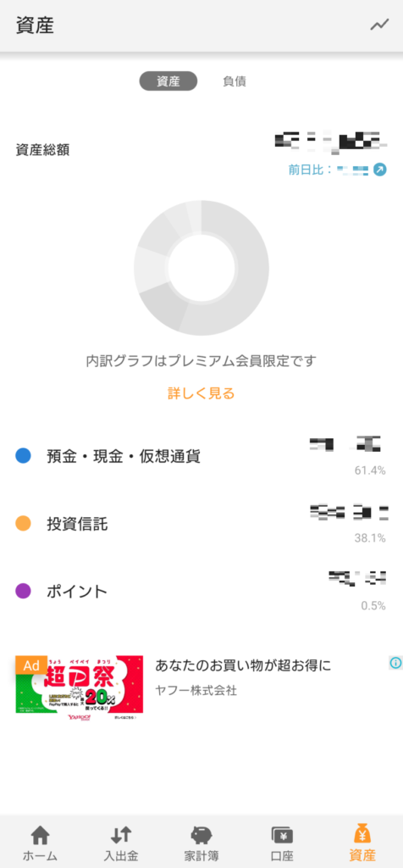Screen dimensions: 403x868
Task: Open 入出金 transfer arrows icon
Action: click(x=120, y=835)
